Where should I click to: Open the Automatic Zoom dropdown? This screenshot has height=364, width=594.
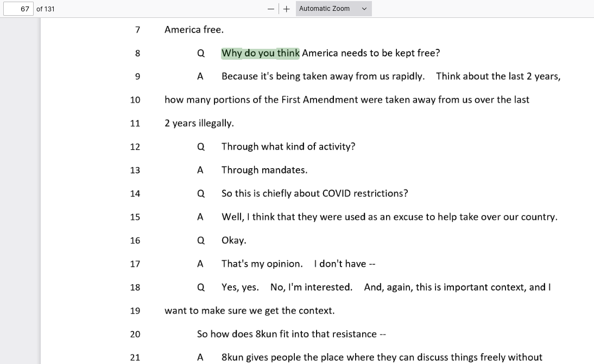click(x=333, y=9)
